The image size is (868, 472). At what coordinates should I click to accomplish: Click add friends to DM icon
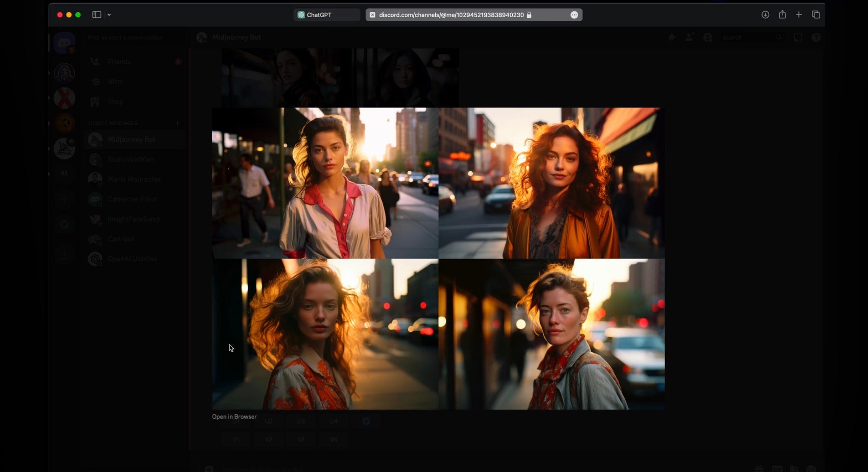click(690, 38)
